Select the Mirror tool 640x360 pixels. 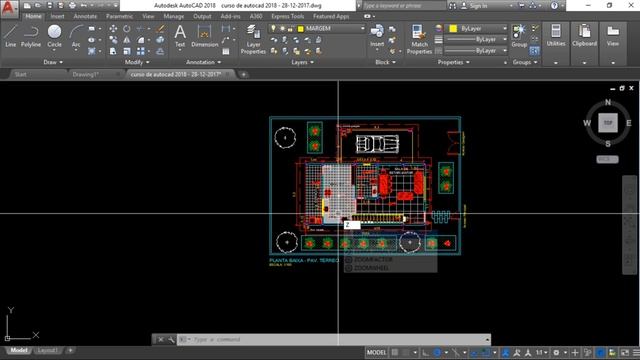coord(127,40)
